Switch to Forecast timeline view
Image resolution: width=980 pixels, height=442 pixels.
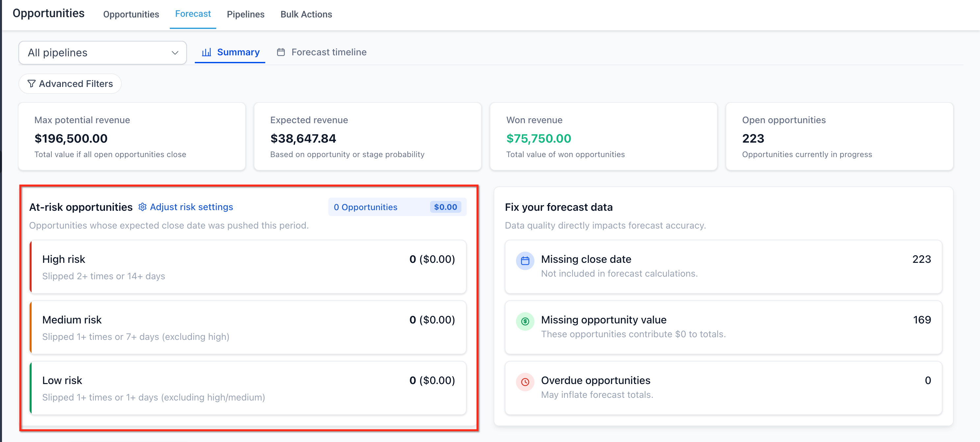point(328,52)
